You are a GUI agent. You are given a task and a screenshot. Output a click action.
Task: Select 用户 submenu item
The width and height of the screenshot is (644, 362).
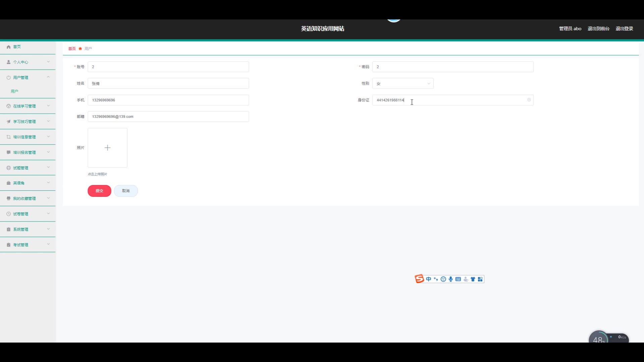[x=14, y=91]
